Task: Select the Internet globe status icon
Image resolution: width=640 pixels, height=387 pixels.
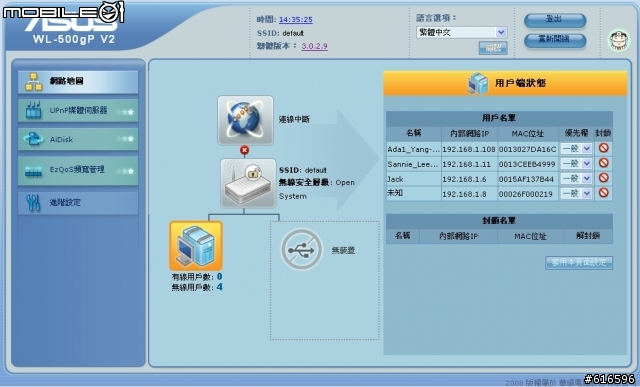Action: 245,120
